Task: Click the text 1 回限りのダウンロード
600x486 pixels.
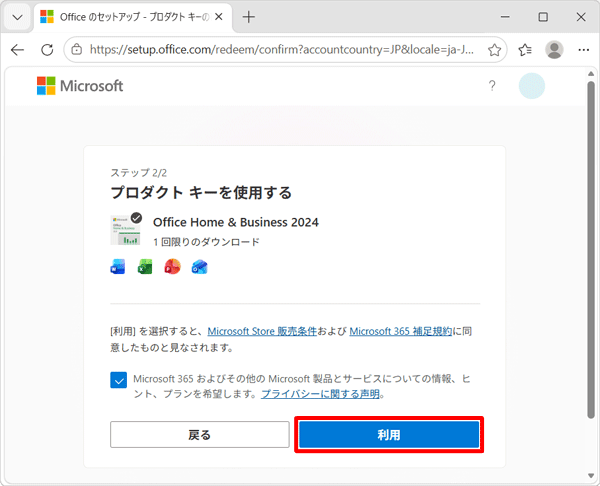Action: (x=206, y=242)
